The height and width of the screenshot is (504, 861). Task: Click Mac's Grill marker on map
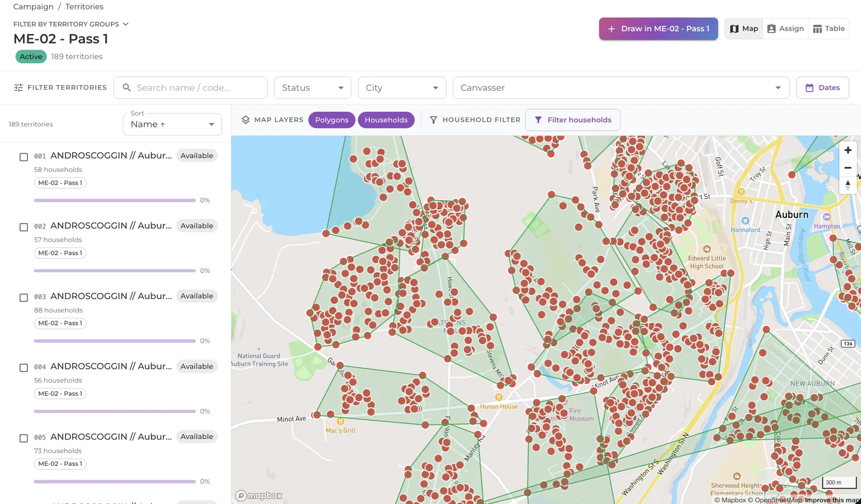(340, 422)
